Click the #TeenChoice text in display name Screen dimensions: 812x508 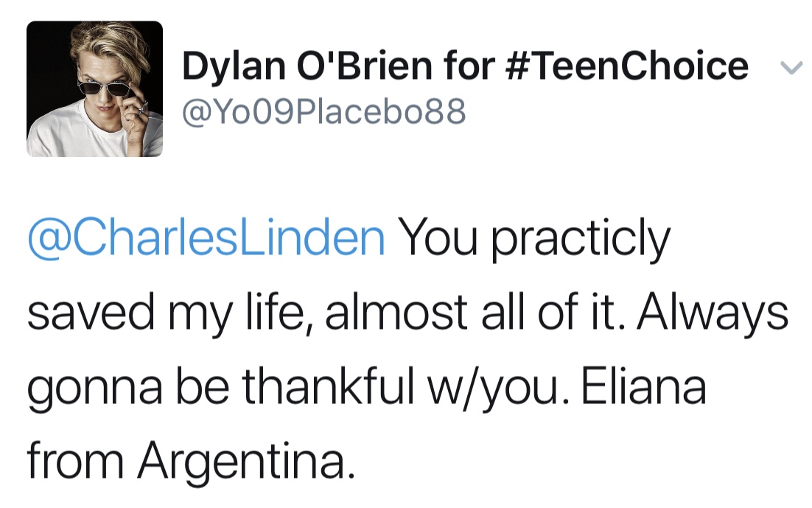coord(628,66)
